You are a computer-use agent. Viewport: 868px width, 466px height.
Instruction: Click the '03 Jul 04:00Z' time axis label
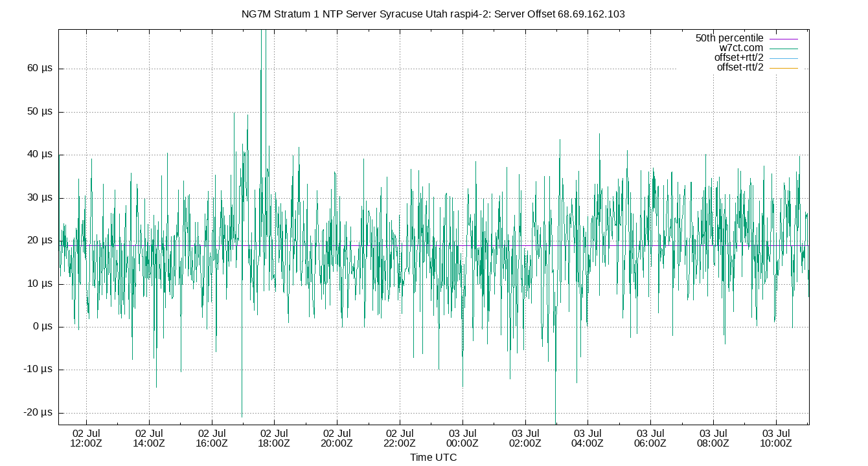[x=588, y=438]
